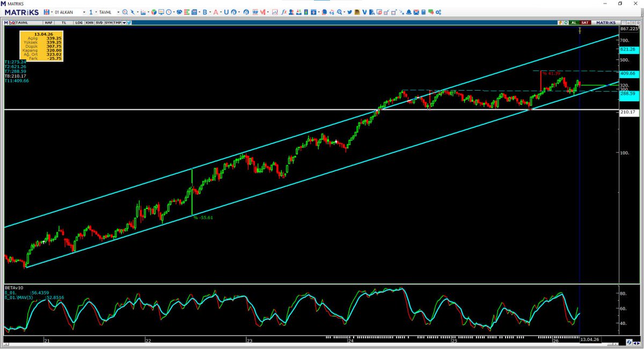Click the % -55.61 green measurement label
The width and height of the screenshot is (644, 349).
coord(204,218)
